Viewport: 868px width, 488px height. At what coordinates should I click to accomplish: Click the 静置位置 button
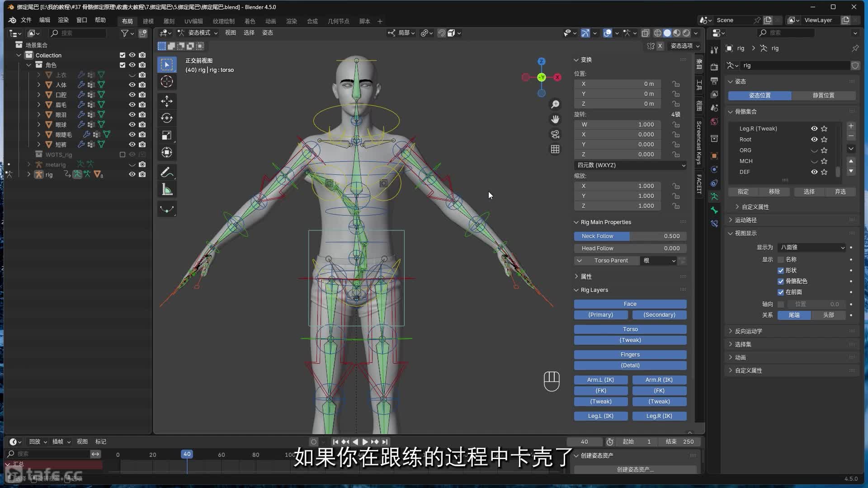coord(824,96)
